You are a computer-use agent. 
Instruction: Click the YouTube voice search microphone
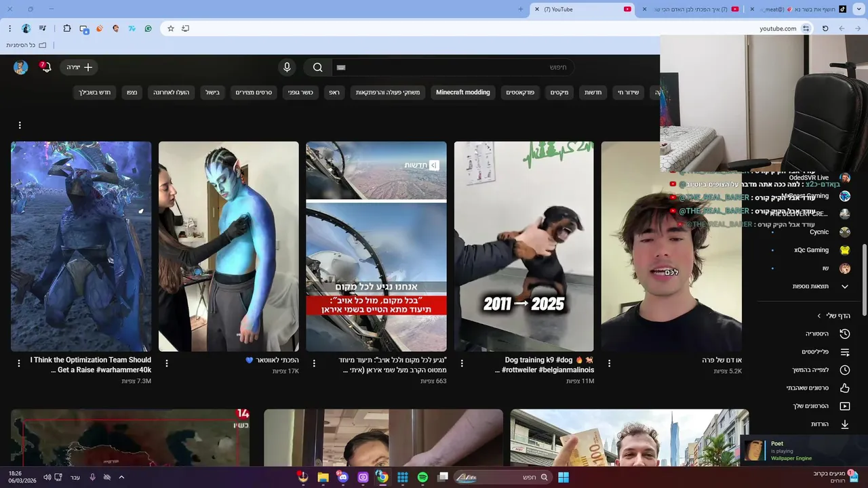[x=287, y=67]
